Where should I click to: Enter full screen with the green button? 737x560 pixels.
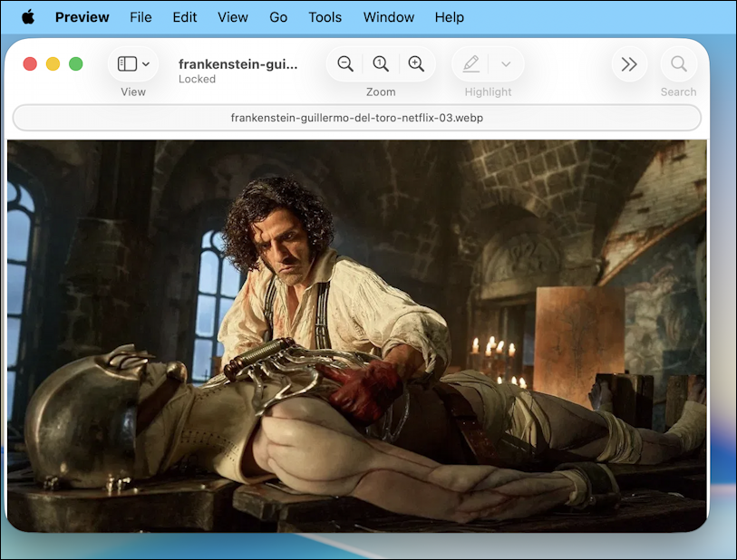(75, 63)
